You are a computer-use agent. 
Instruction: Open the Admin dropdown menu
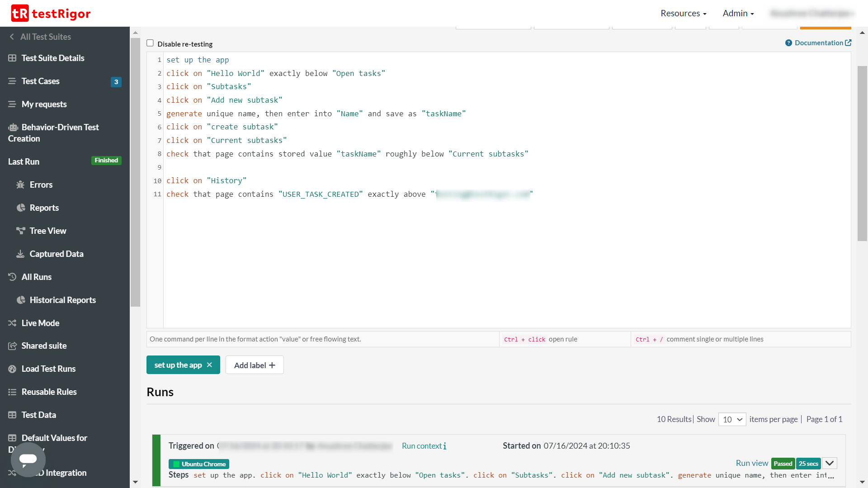click(738, 13)
